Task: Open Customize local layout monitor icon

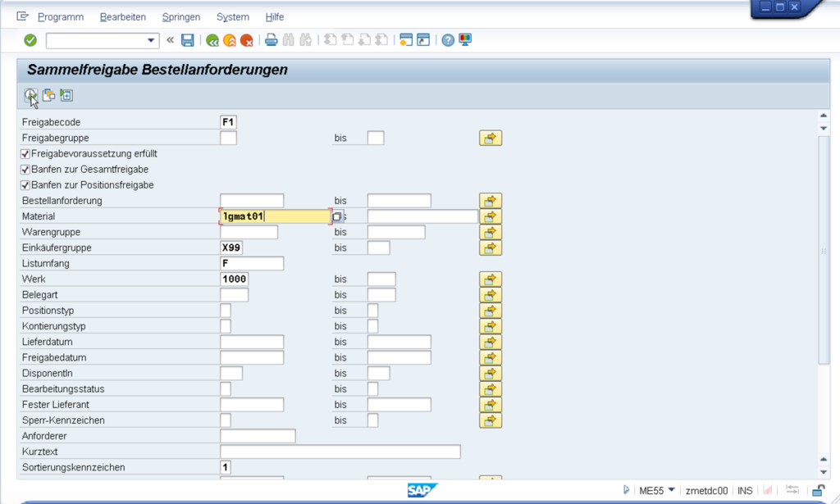Action: (465, 40)
